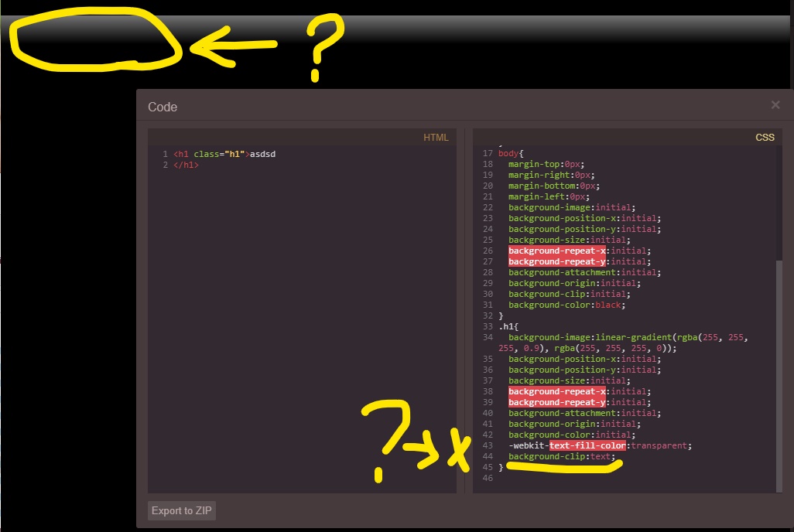This screenshot has width=794, height=532.
Task: Click background-color:black on line 31
Action: (566, 305)
